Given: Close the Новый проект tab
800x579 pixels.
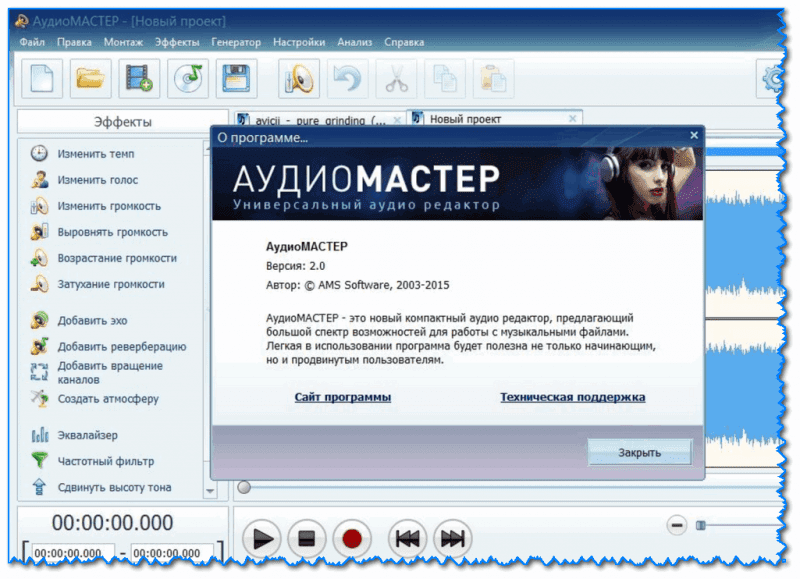Looking at the screenshot, I should pyautogui.click(x=572, y=118).
